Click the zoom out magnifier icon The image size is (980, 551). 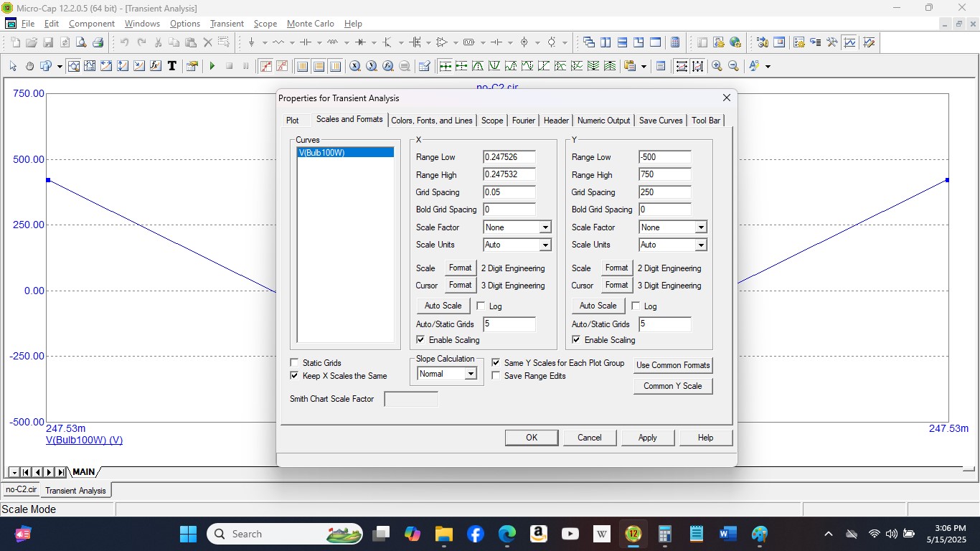click(733, 66)
